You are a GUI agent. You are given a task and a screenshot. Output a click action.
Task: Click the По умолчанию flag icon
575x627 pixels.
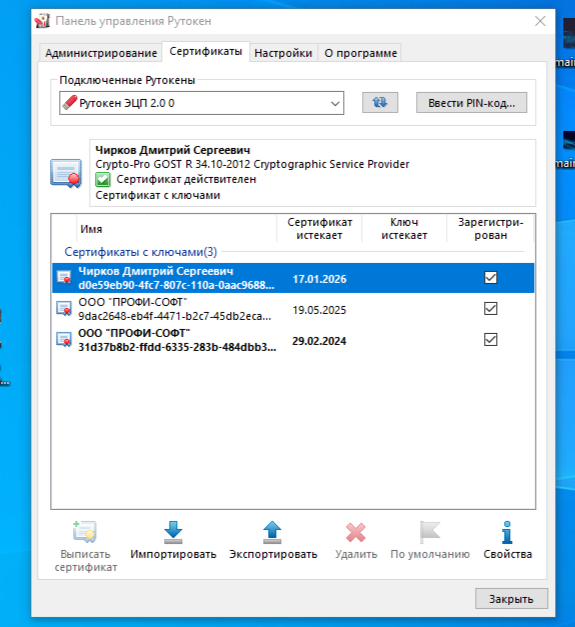[430, 532]
